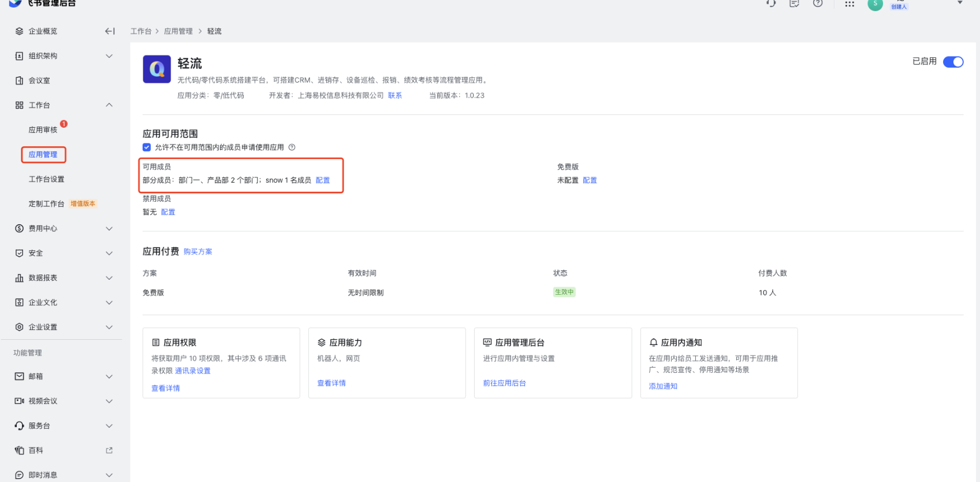Expand the 安全 chevron
The image size is (980, 482).
click(x=109, y=253)
